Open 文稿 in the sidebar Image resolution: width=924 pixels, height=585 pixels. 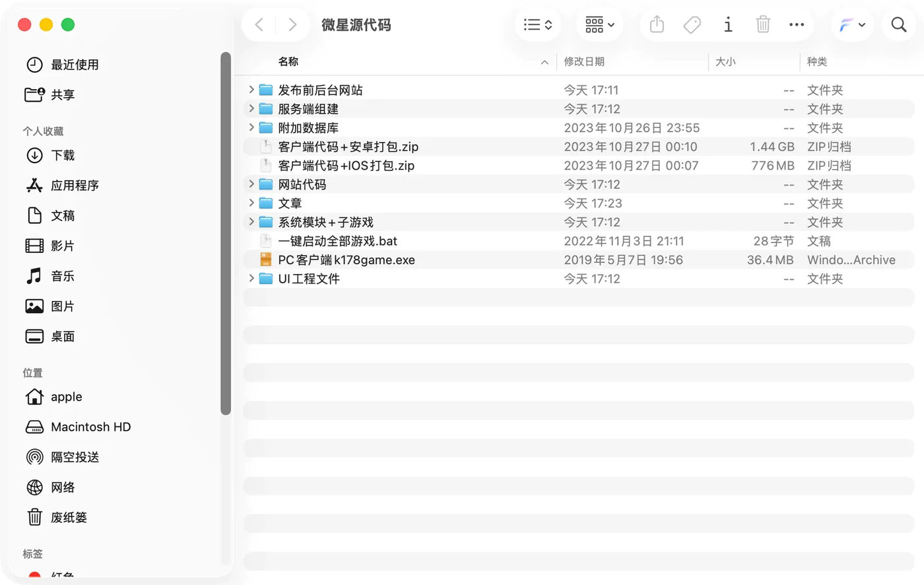(x=50, y=216)
